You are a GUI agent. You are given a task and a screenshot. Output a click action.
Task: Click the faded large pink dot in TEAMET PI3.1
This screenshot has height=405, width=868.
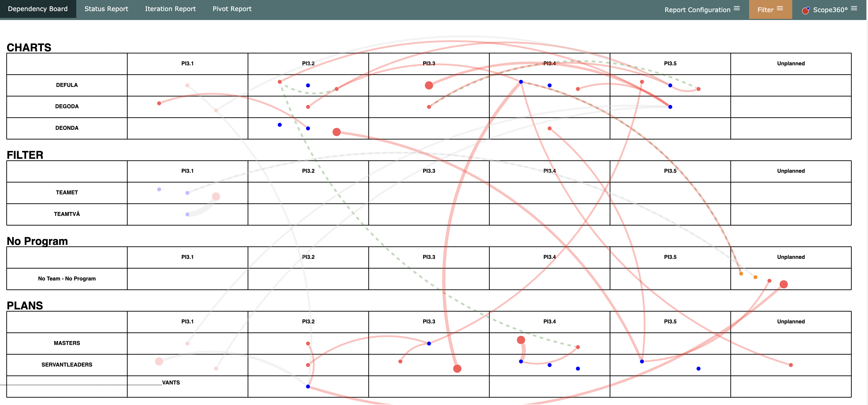(x=216, y=196)
